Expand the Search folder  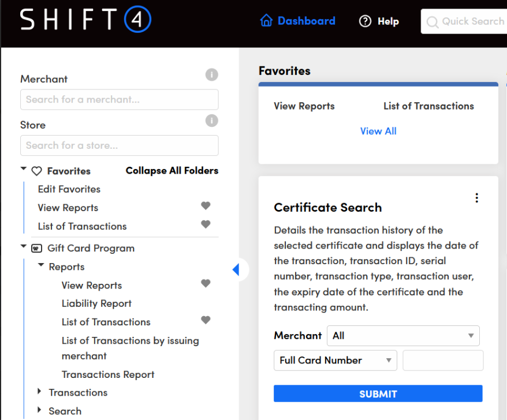click(39, 410)
